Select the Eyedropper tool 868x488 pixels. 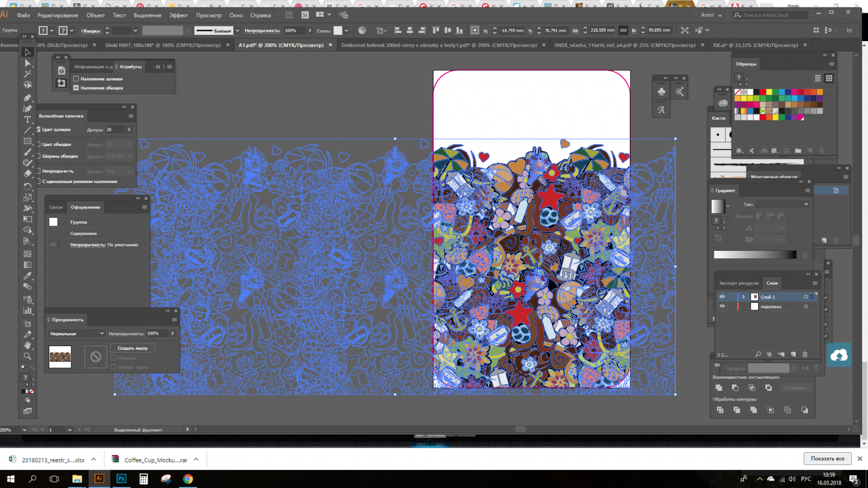coord(27,276)
